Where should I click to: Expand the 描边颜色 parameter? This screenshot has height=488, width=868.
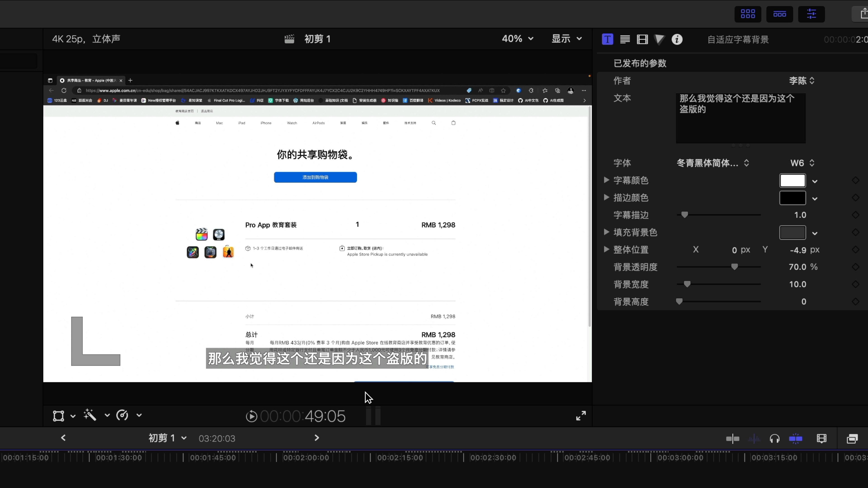pyautogui.click(x=606, y=197)
